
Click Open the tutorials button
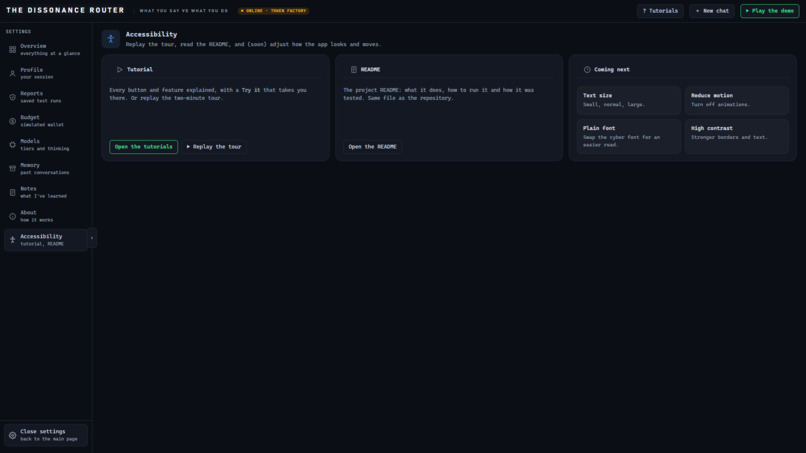143,147
